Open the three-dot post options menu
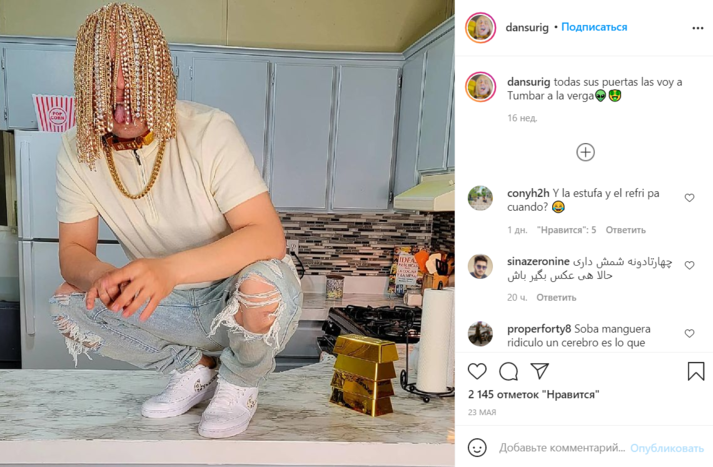 pyautogui.click(x=698, y=28)
